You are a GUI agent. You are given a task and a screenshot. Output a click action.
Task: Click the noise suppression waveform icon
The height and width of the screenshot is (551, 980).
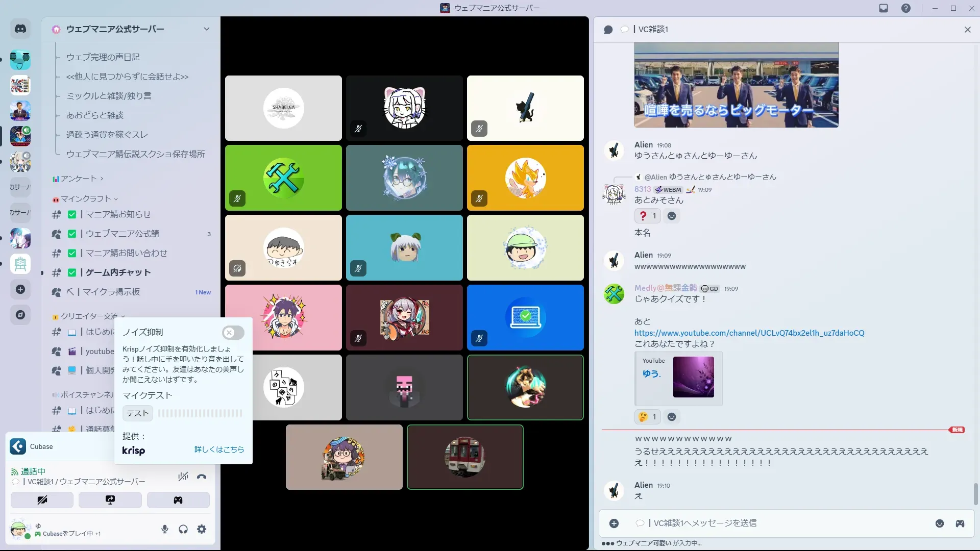click(x=183, y=477)
